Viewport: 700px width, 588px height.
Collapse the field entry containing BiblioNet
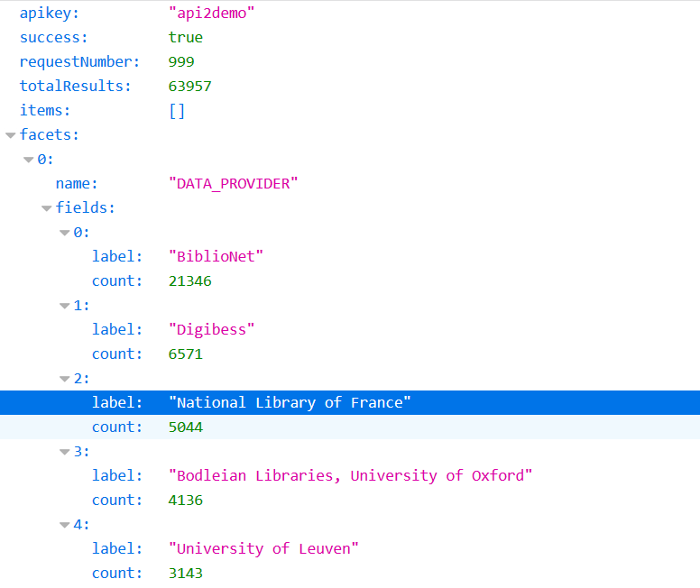click(x=64, y=233)
